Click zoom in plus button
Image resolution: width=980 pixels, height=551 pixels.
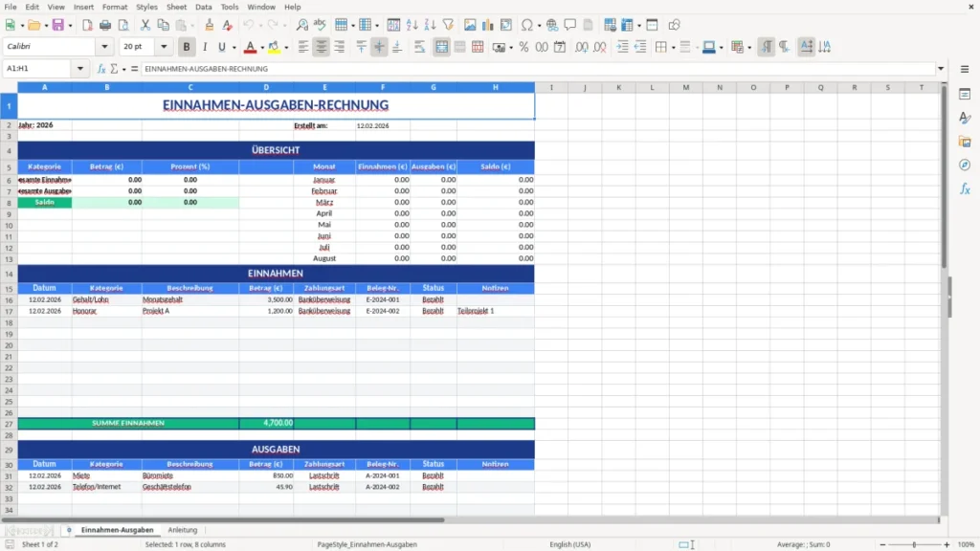[947, 544]
